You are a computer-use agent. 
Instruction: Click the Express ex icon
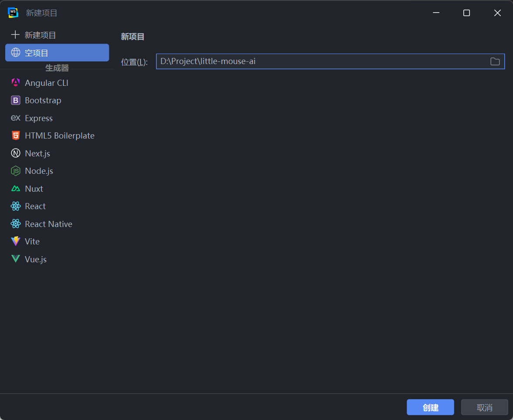pyautogui.click(x=16, y=118)
